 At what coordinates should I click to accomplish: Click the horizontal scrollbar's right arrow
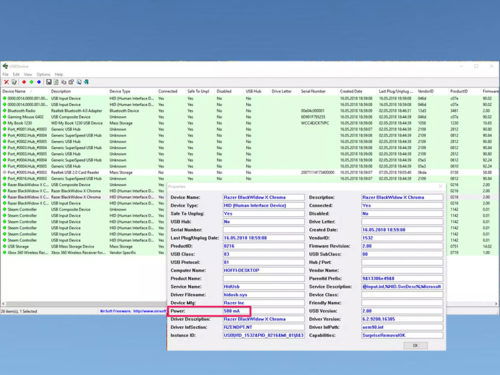tap(496, 304)
